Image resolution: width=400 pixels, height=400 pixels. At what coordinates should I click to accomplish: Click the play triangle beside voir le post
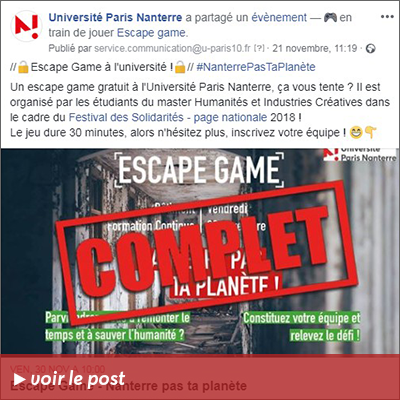tap(20, 379)
